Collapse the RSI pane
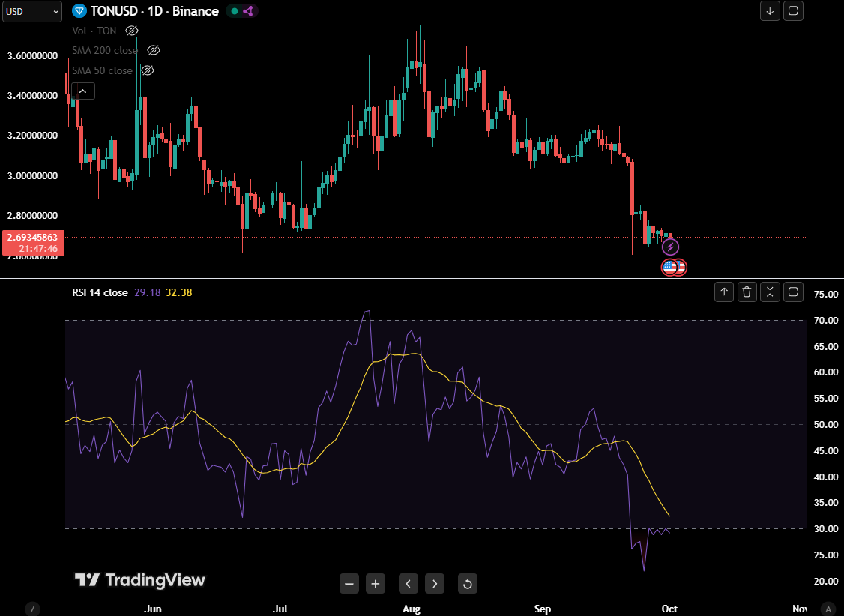The height and width of the screenshot is (616, 844). point(770,292)
